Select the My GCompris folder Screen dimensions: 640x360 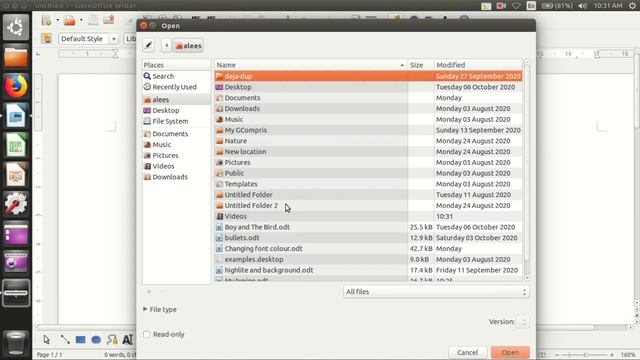[368, 130]
